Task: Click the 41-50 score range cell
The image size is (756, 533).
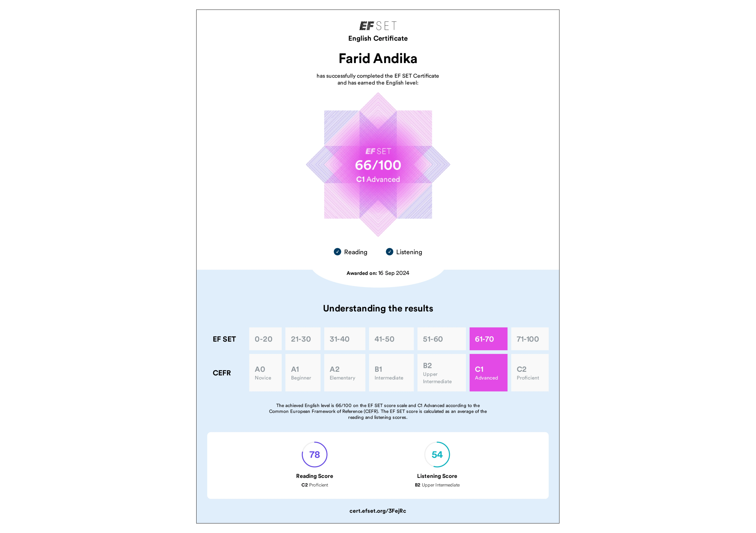Action: click(x=391, y=339)
